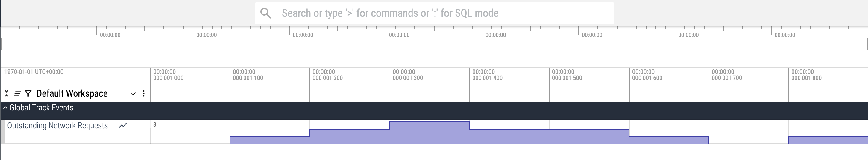Click the collapse all tracks icon
The height and width of the screenshot is (160, 868).
(6, 93)
